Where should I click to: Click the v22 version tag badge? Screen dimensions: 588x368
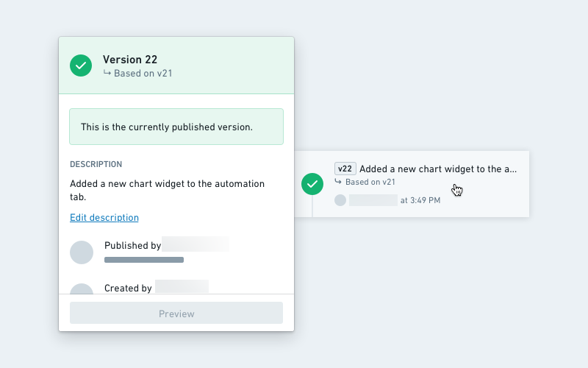(x=345, y=169)
